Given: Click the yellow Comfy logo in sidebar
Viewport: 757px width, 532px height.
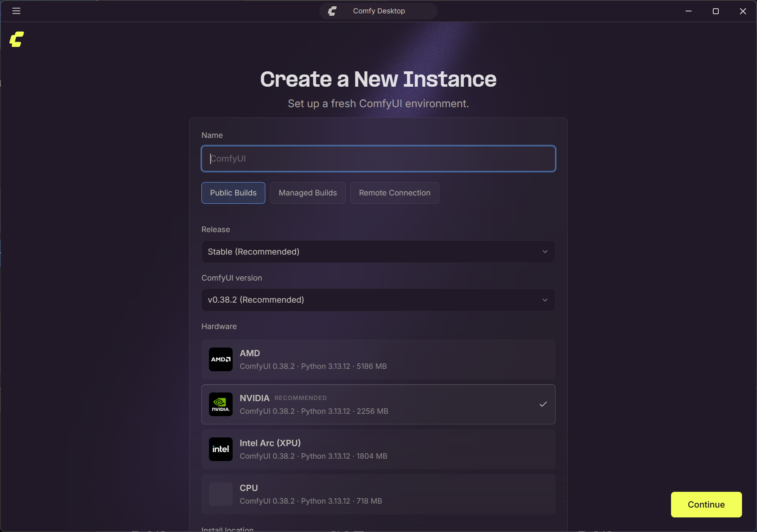Looking at the screenshot, I should [x=17, y=39].
